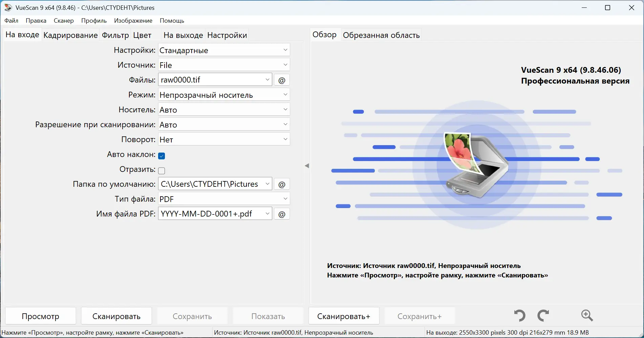
Task: Click the Просмотр preview button
Action: [x=40, y=316]
